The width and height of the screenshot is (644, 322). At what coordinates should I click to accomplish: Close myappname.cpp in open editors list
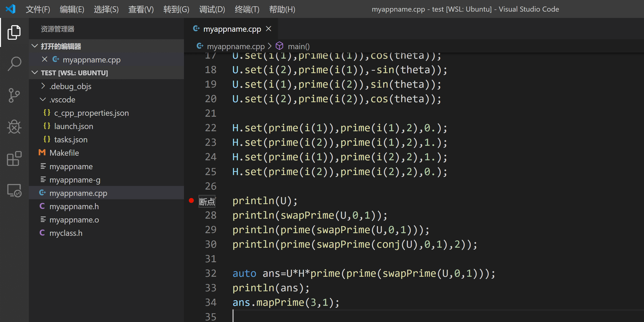45,60
